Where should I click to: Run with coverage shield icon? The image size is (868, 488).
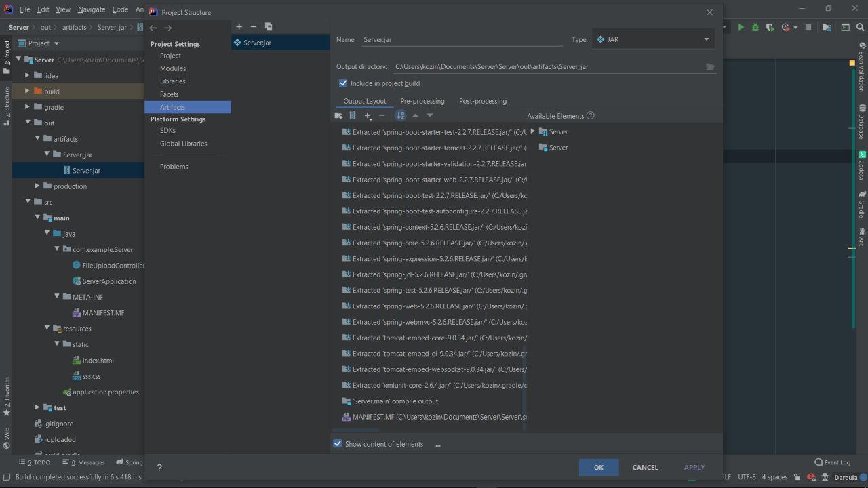770,27
